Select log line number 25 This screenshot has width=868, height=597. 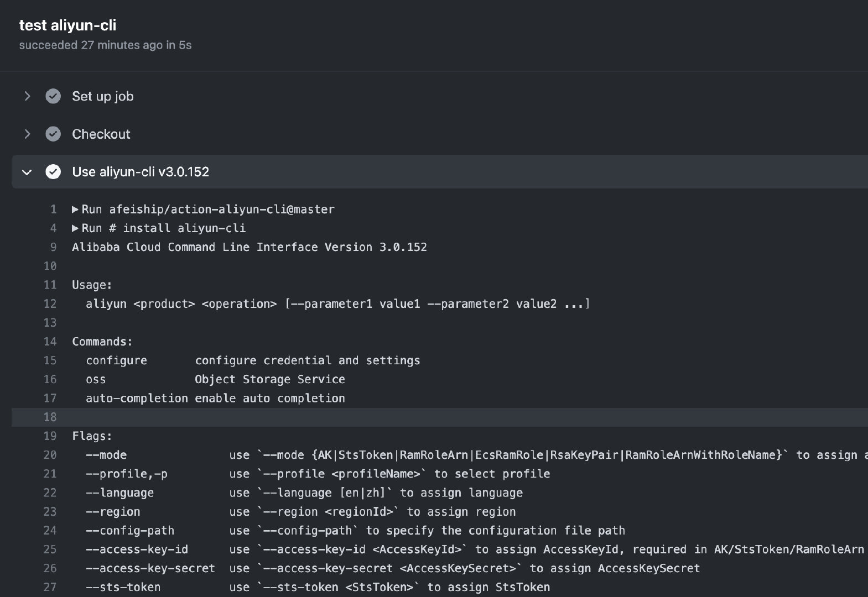point(50,549)
